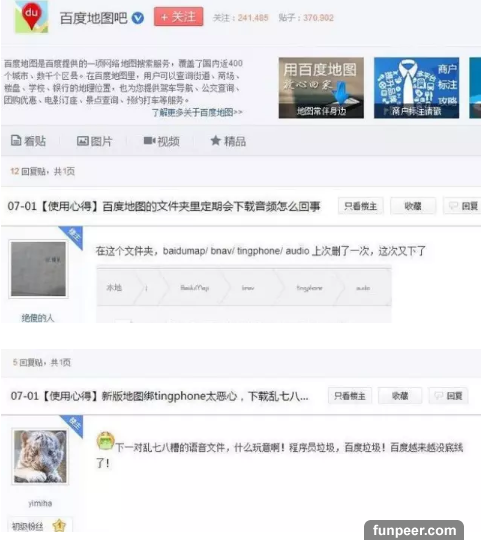Open the 用百度地图 banner thumbnail
The height and width of the screenshot is (540, 484).
pos(321,88)
